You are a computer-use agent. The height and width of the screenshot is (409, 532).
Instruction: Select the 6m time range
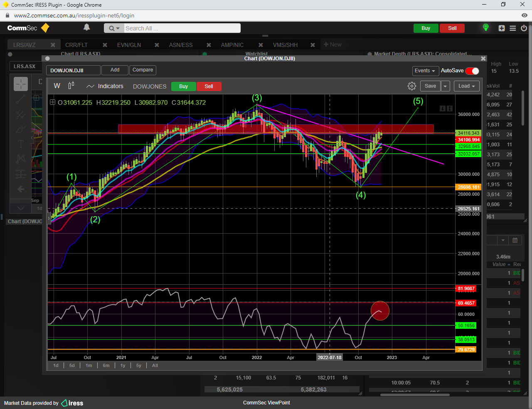106,365
